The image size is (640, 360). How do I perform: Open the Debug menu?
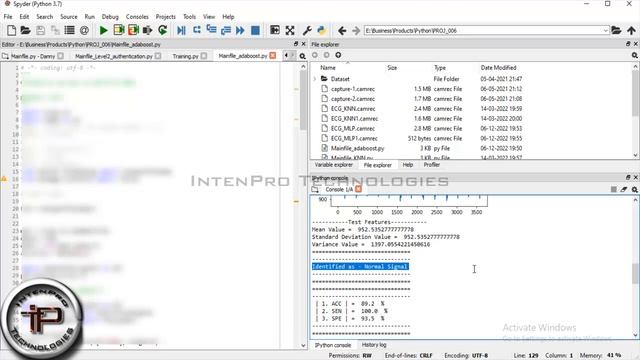coord(110,17)
